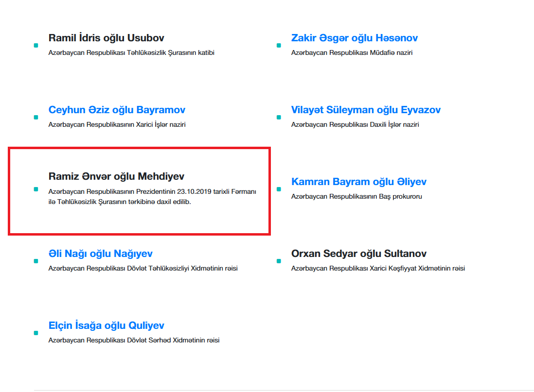Image resolution: width=534 pixels, height=392 pixels.
Task: Click the horizontal divider line at page bottom
Action: tap(267, 389)
